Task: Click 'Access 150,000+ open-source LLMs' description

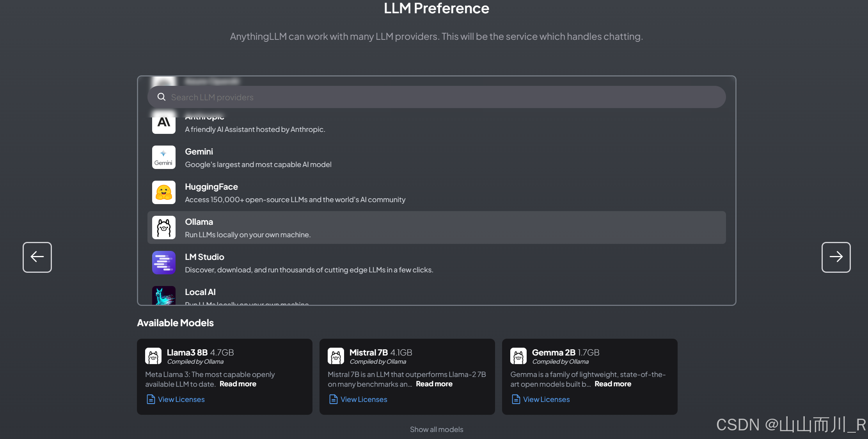Action: pyautogui.click(x=295, y=200)
